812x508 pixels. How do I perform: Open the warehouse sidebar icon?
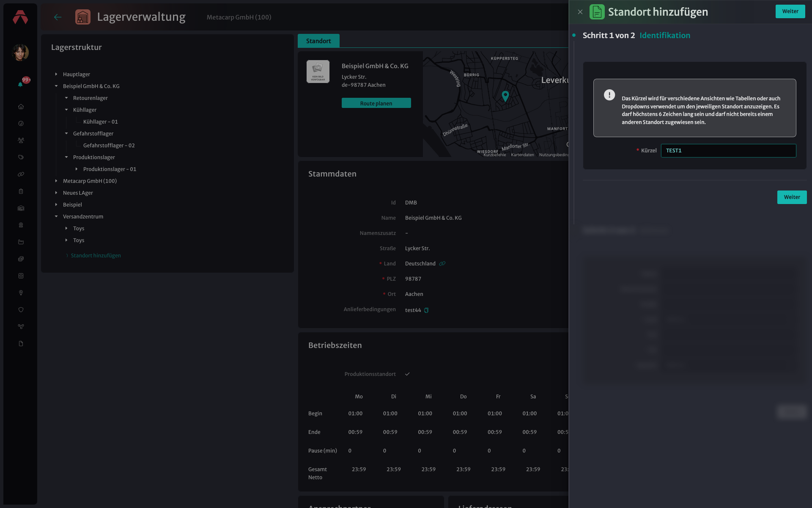[21, 208]
